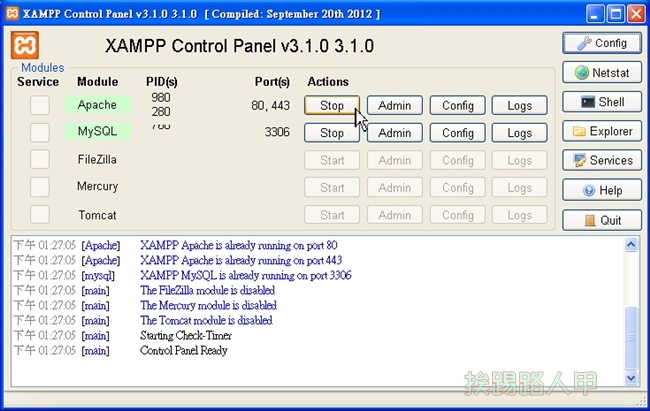
Task: Click log line 'Starting Check-Timer'
Action: pos(186,335)
